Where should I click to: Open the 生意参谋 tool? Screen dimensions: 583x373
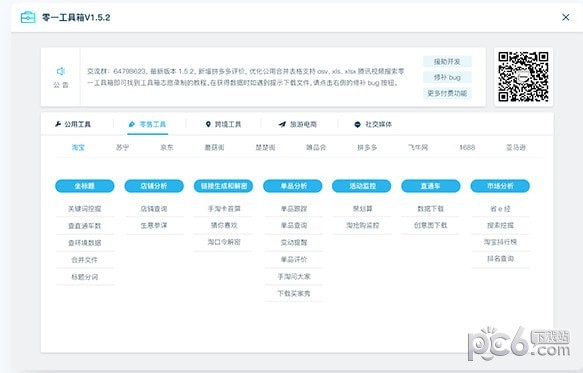pyautogui.click(x=154, y=225)
